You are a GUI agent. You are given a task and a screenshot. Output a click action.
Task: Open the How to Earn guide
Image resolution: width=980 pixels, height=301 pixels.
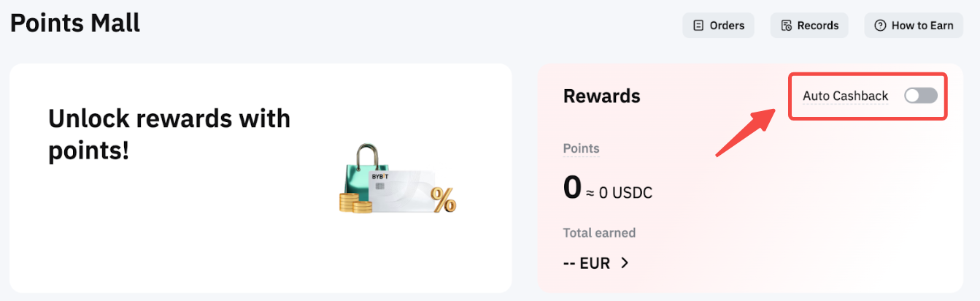(x=922, y=26)
